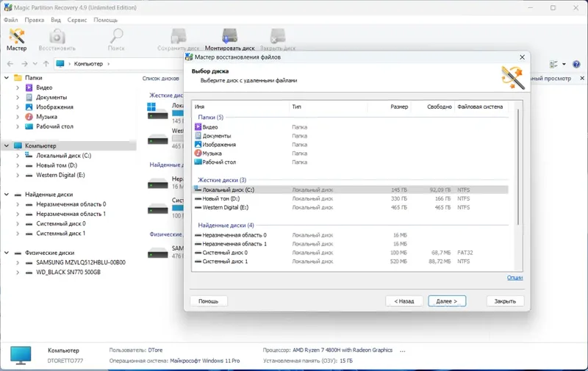This screenshot has height=371, width=588.
Task: Sort by Файловая система column header
Action: point(481,107)
